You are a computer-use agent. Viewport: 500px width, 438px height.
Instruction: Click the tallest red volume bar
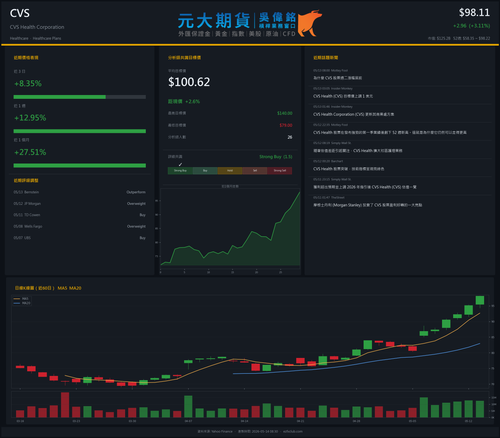click(65, 405)
